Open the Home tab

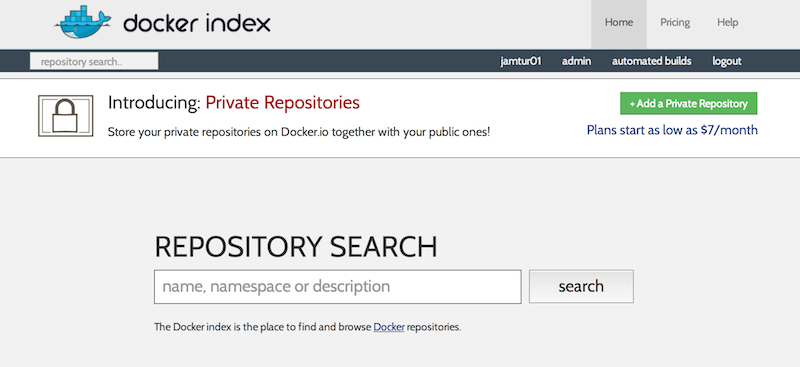(x=619, y=24)
